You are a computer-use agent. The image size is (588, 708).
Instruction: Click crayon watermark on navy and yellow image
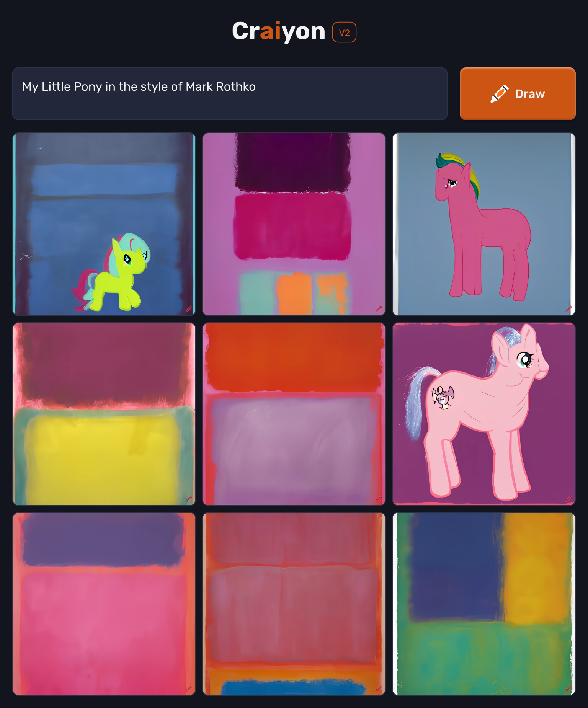click(x=568, y=688)
